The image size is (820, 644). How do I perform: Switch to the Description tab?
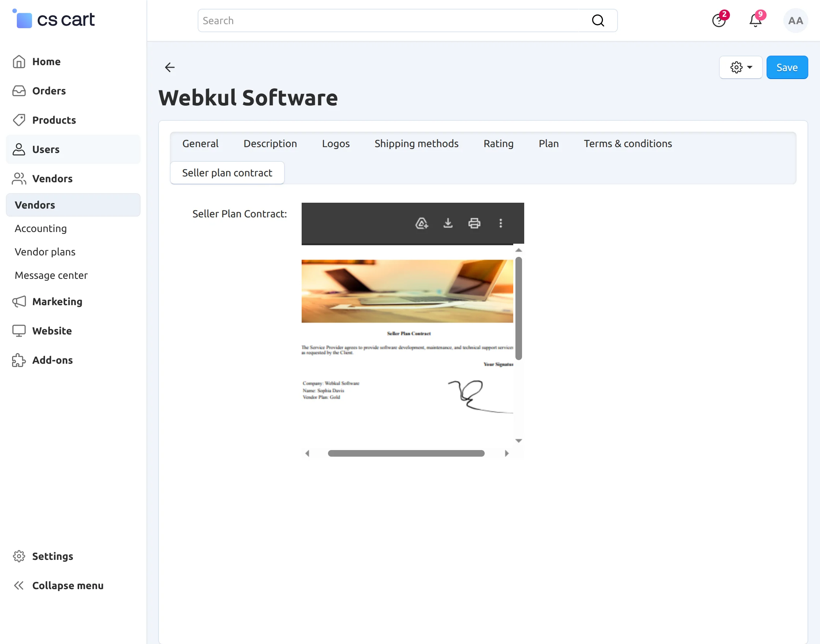tap(270, 144)
